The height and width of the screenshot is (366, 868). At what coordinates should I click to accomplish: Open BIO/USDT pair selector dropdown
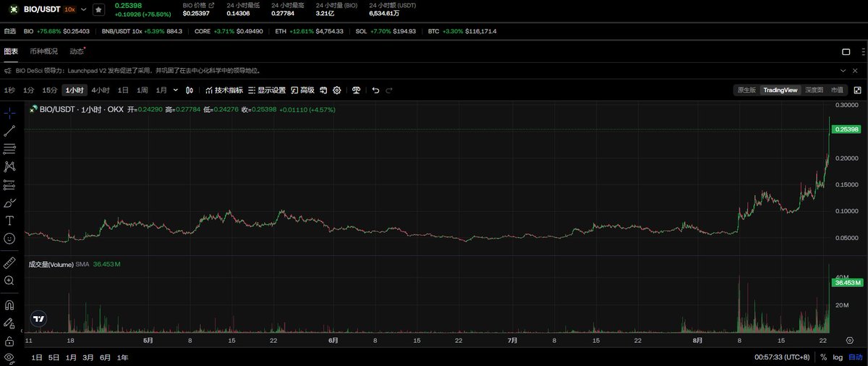pyautogui.click(x=84, y=9)
